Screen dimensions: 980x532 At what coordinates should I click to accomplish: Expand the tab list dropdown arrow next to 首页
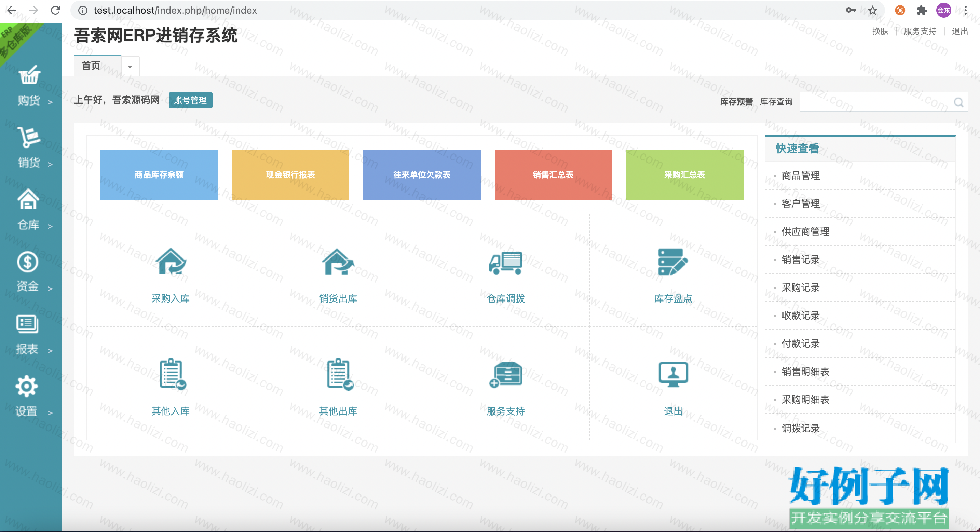tap(130, 67)
